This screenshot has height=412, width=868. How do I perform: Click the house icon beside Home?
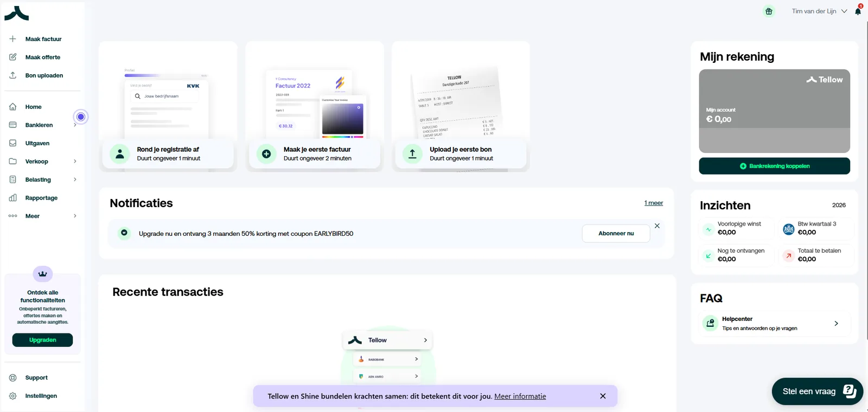pos(12,107)
